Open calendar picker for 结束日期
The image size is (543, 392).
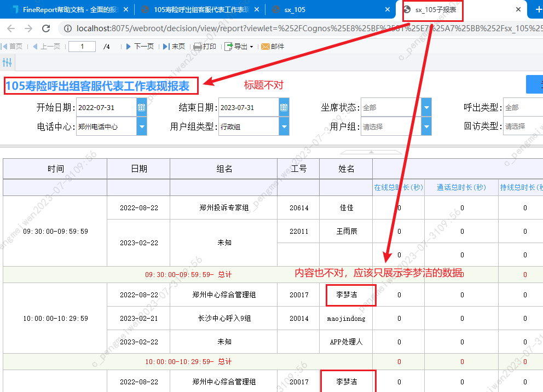click(284, 107)
